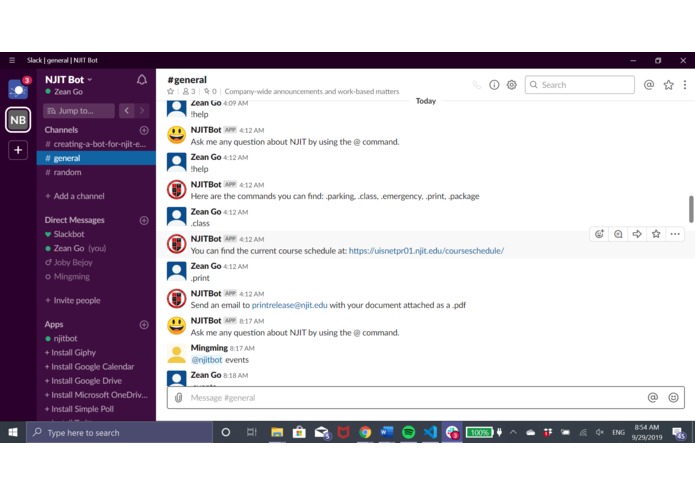Open the random channel
Viewport: 695px width, 494px height.
click(96, 172)
